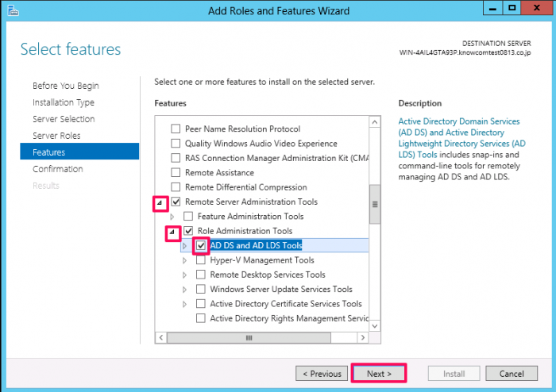The image size is (556, 392).
Task: Expand Remote Desktop Services Tools node
Action: [184, 275]
